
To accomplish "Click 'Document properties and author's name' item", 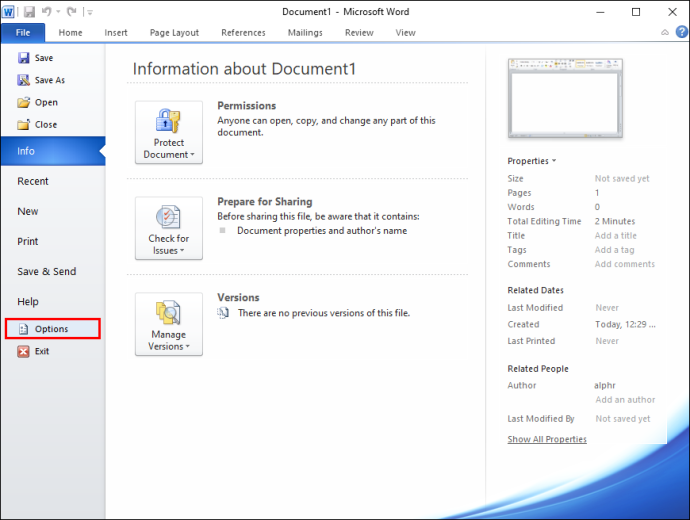I will tap(322, 231).
